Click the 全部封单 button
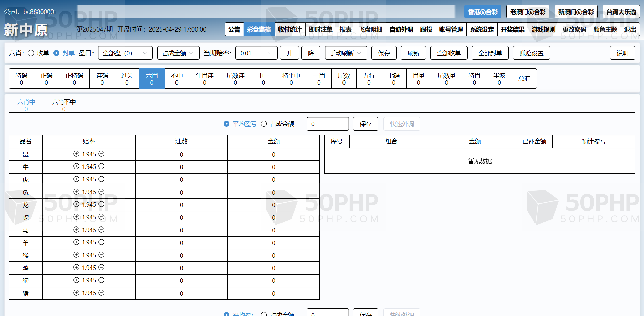Viewport: 644px width, 316px height. click(490, 53)
